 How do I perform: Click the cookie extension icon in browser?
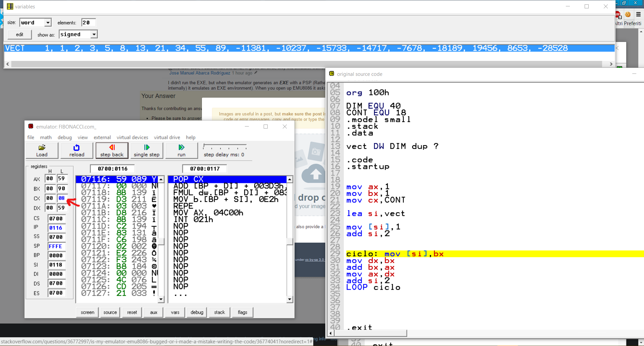click(628, 14)
